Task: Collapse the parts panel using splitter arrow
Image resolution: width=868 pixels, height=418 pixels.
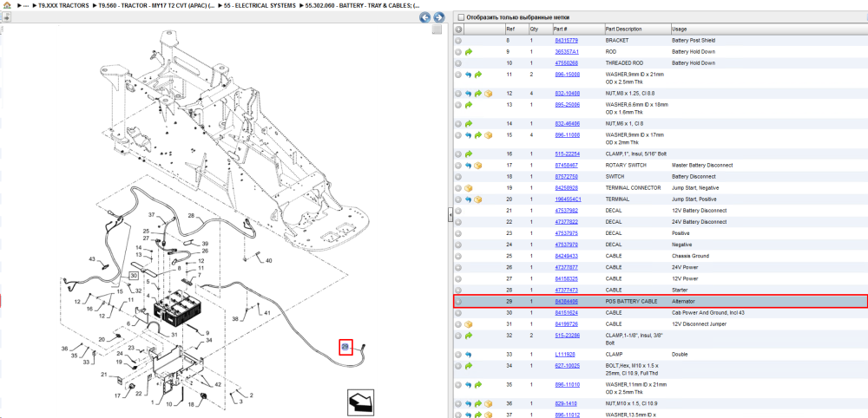Action: [450, 214]
